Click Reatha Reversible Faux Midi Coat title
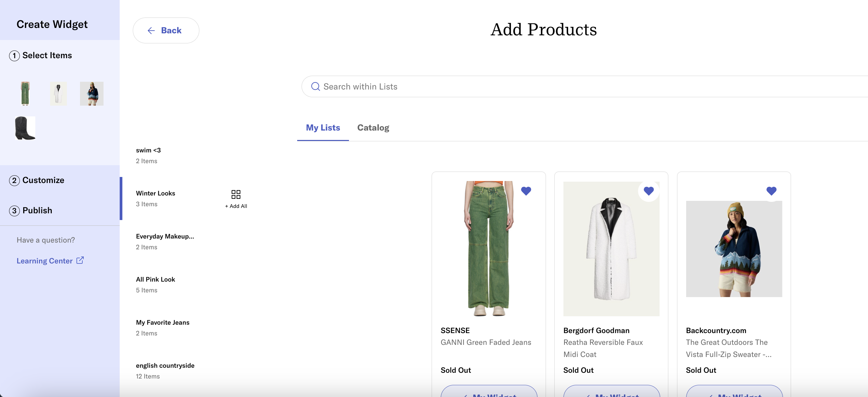 (x=603, y=349)
